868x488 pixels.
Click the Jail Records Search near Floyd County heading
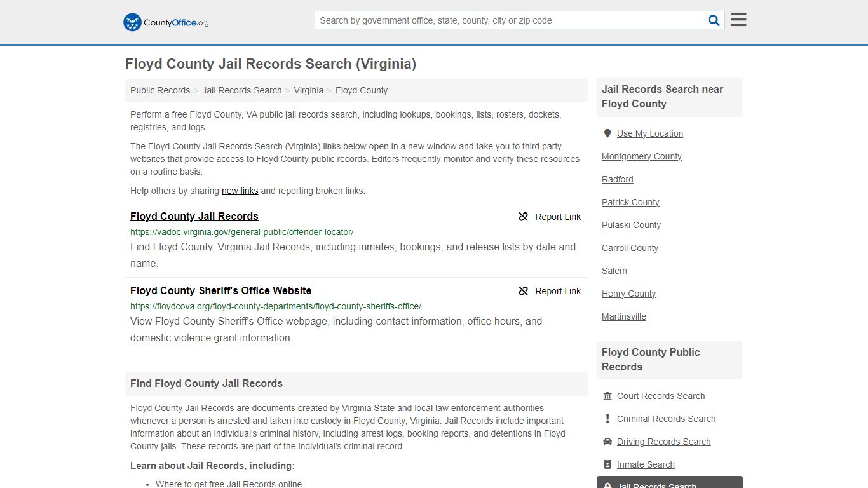coord(663,97)
